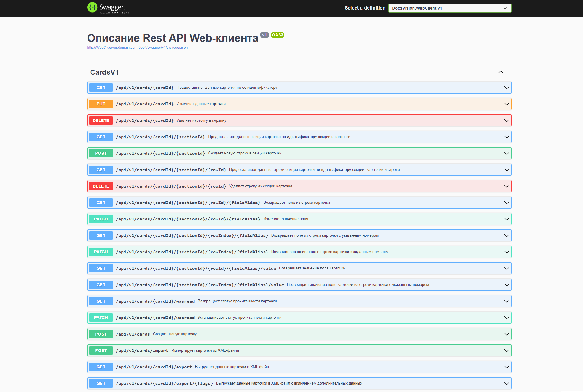This screenshot has width=583, height=392.
Task: Click the PATCH badge on /api/v1/cards/{cardId}/wasread
Action: tap(101, 317)
